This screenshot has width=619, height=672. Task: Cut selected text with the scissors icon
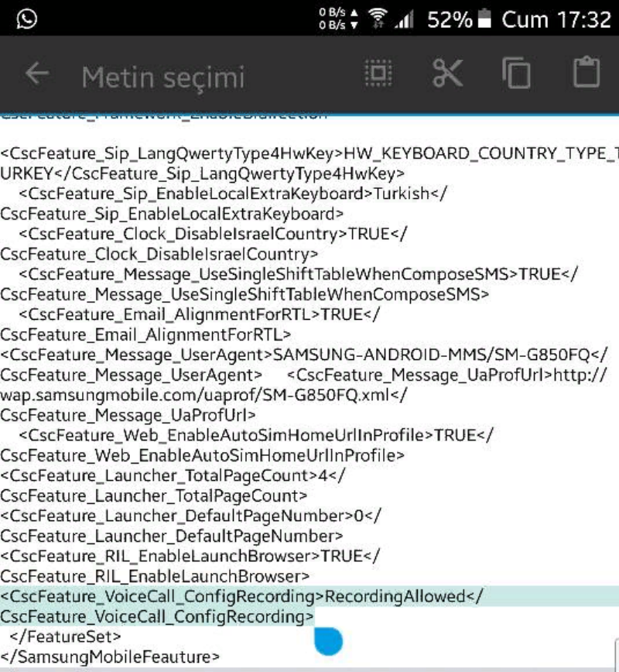[448, 74]
